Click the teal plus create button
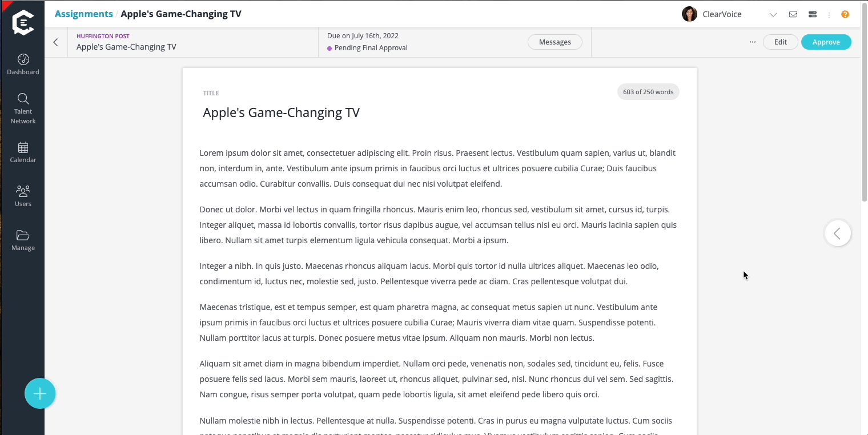The width and height of the screenshot is (868, 435). (x=40, y=394)
